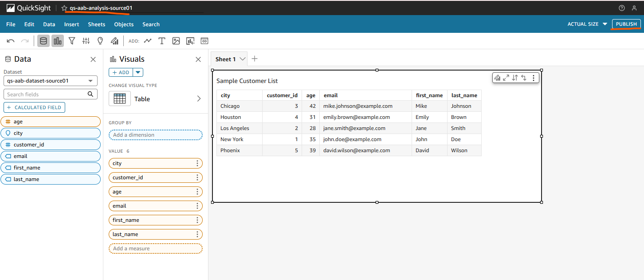Viewport: 644px width, 280px height.
Task: Add a new sheet with plus button
Action: coord(255,59)
